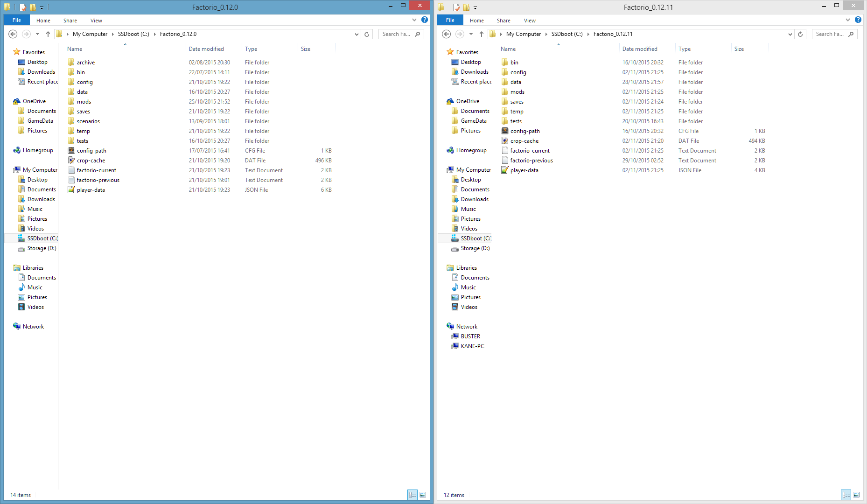Select SSDboot (C:) drive in the Factorio_0.12.11 sidebar
867x504 pixels.
tap(475, 238)
